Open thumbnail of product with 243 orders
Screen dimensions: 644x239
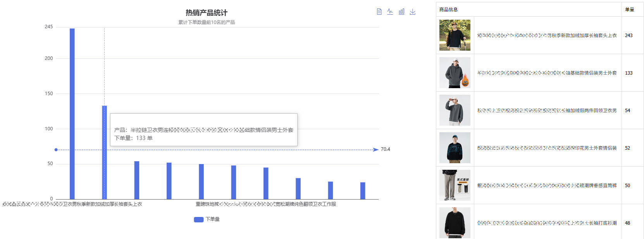tap(455, 35)
